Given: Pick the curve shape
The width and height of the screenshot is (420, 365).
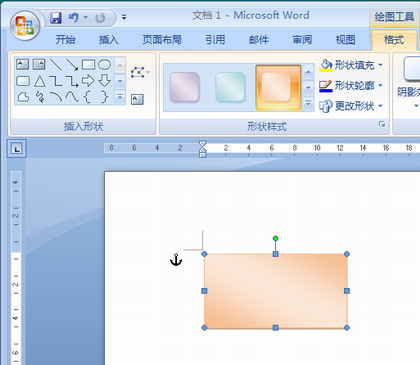Looking at the screenshot, I should [72, 97].
